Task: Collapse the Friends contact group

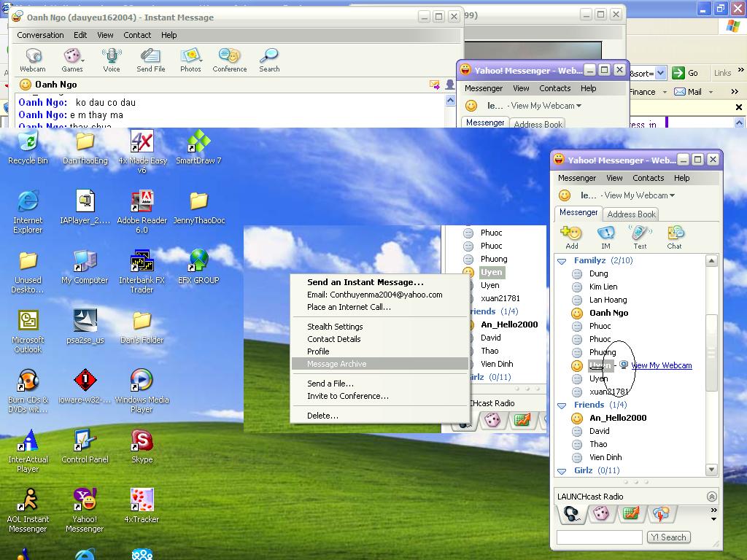Action: click(x=562, y=405)
